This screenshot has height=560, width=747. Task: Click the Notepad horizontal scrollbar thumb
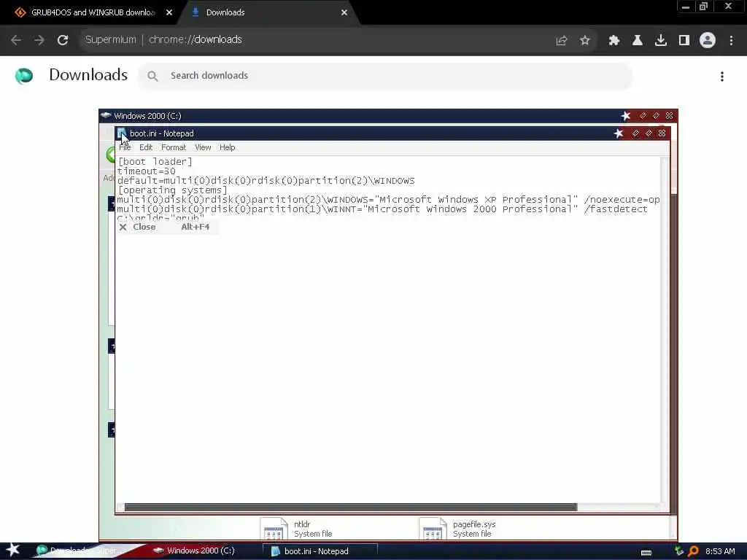351,507
